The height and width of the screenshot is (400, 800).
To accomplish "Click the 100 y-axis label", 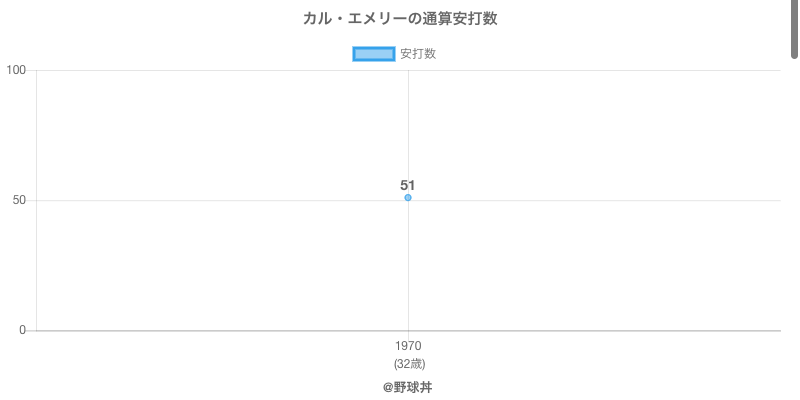I will tap(16, 70).
